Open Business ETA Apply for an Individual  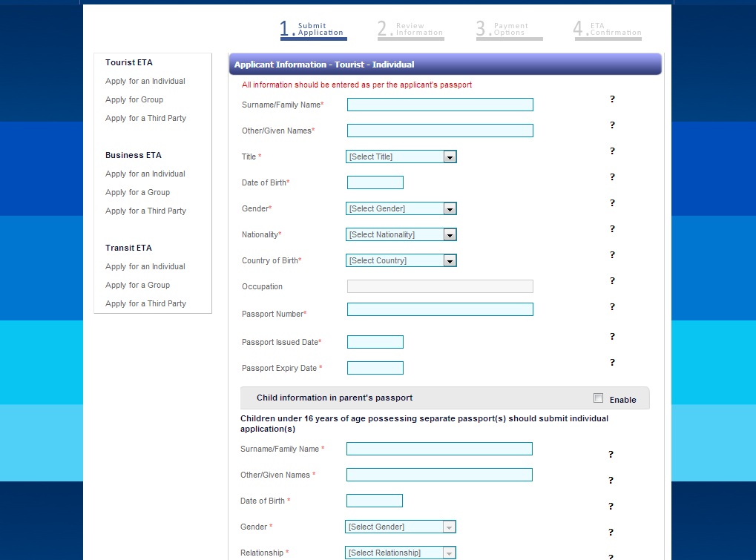[x=145, y=174]
